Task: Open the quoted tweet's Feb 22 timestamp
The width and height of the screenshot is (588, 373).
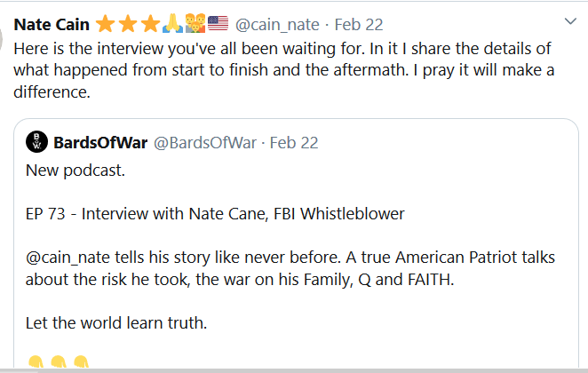Action: pyautogui.click(x=294, y=143)
